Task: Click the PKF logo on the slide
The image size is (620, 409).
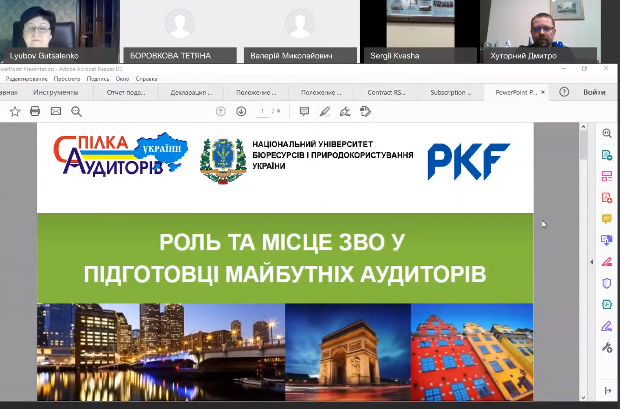Action: [x=469, y=161]
